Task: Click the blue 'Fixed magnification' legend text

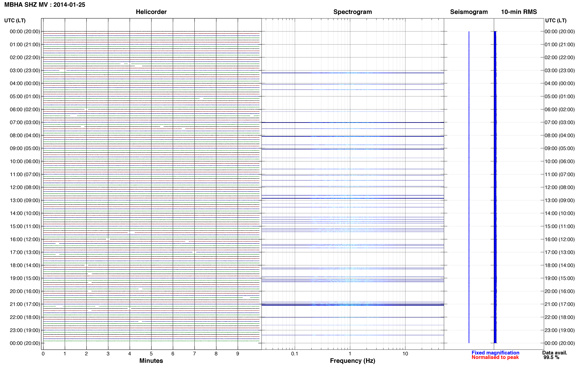Action: click(x=495, y=353)
